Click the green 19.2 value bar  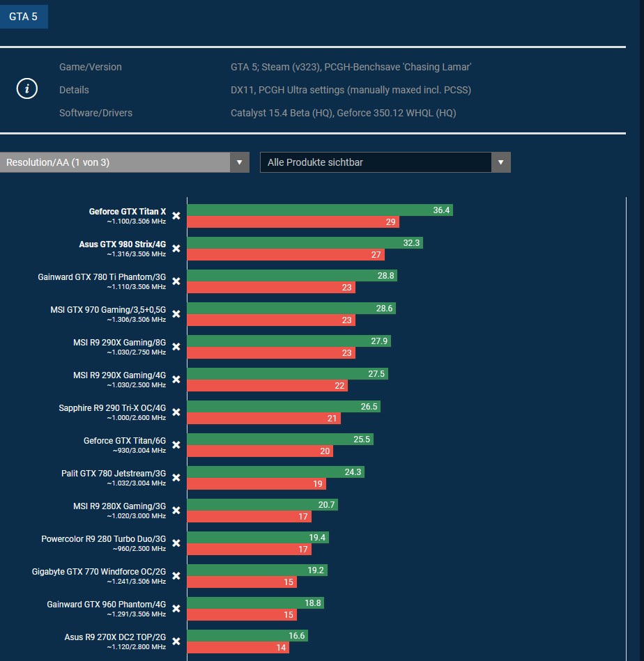(257, 570)
